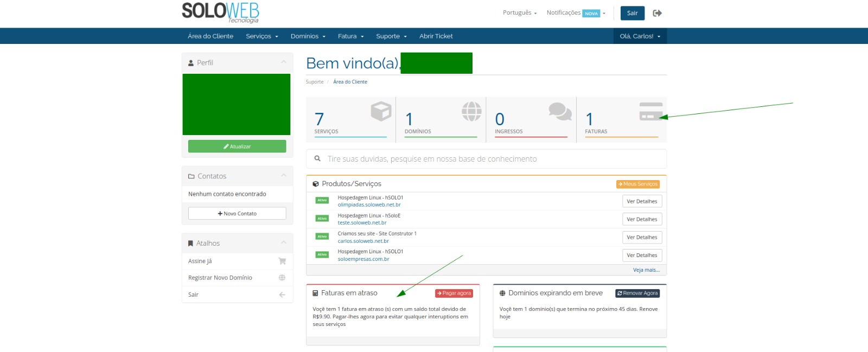View details for olimpiadas.soloweb.net.br
This screenshot has height=352, width=868.
(x=642, y=201)
